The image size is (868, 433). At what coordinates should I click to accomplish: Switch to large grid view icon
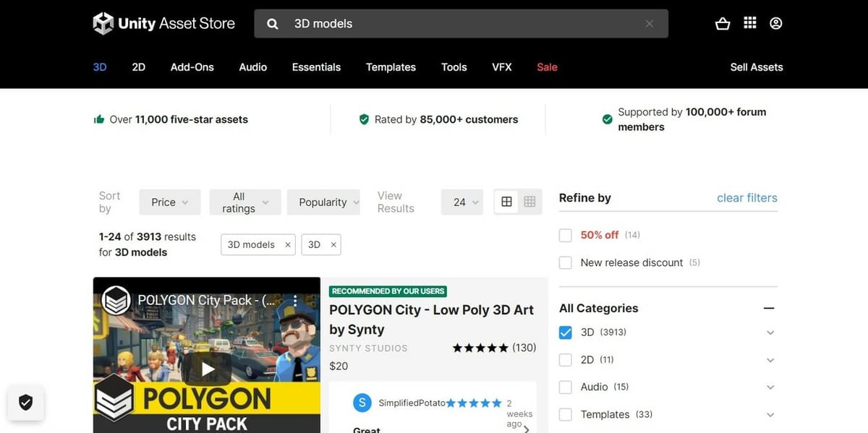point(506,202)
